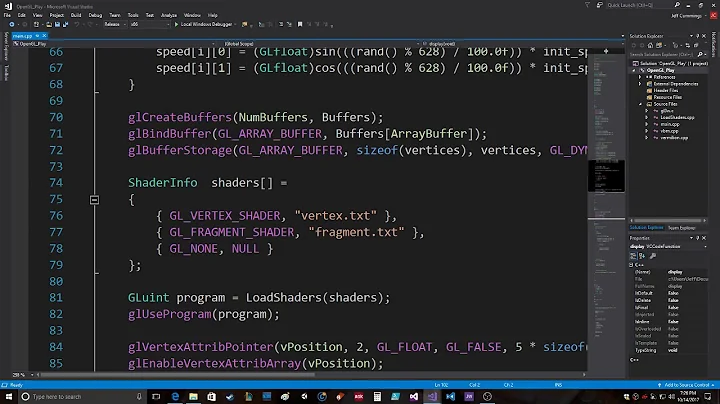
Task: Click the Undo toolbar icon
Action: [77, 24]
